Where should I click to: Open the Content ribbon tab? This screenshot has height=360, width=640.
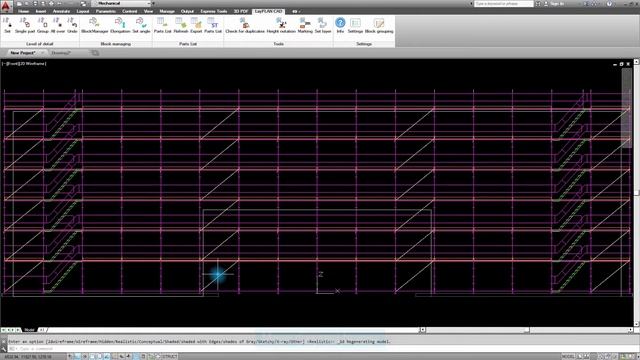coord(130,11)
